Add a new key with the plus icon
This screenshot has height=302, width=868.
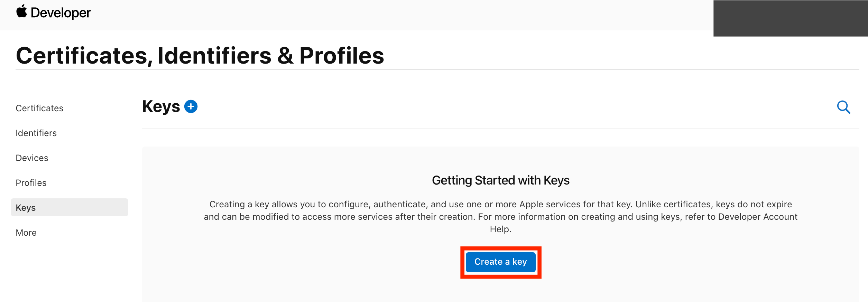point(191,106)
